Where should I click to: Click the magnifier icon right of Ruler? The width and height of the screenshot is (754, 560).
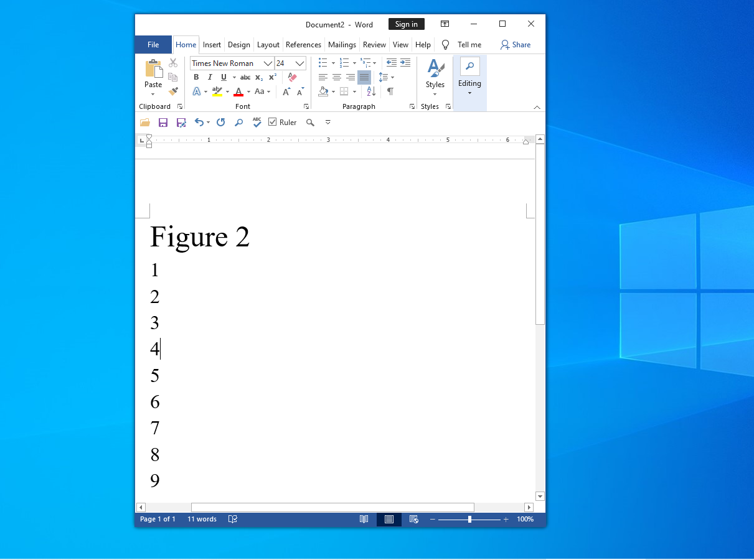click(310, 123)
